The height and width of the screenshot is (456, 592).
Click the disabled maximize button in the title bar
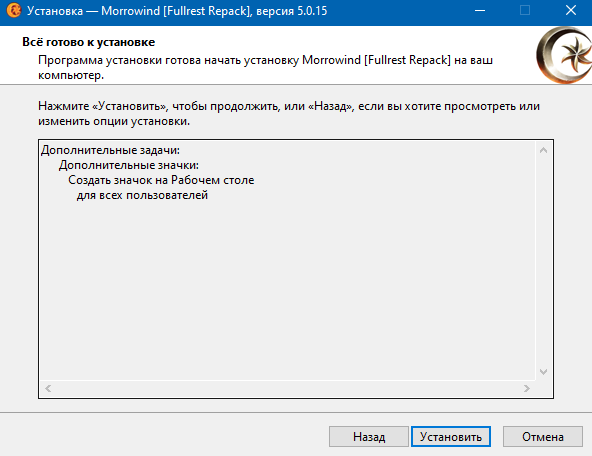coord(525,11)
